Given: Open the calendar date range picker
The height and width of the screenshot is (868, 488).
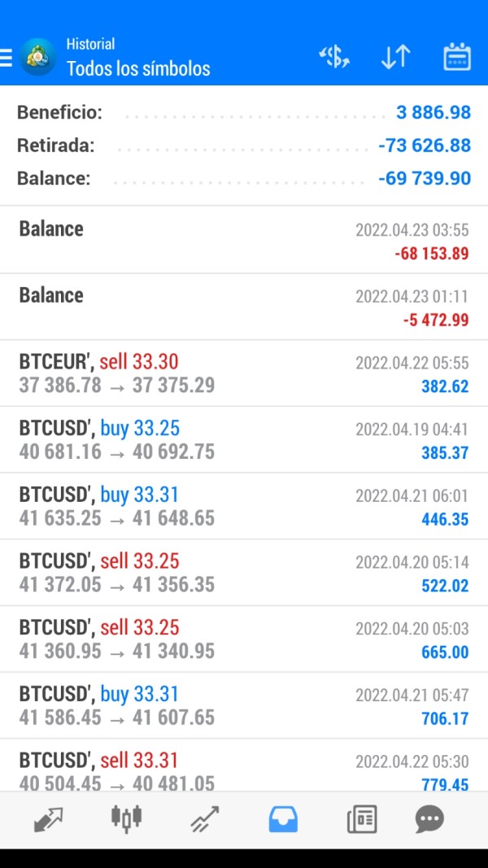Looking at the screenshot, I should coord(456,57).
